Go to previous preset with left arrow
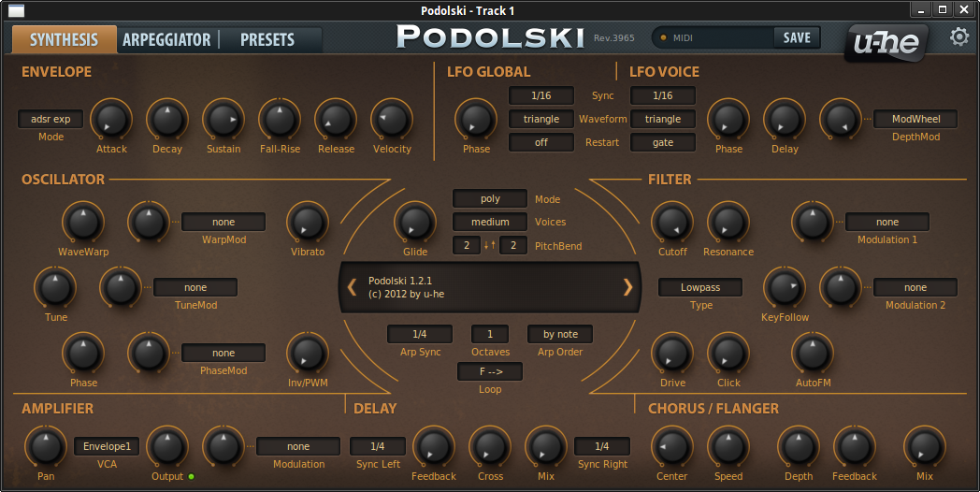Viewport: 980px width, 492px height. click(352, 287)
